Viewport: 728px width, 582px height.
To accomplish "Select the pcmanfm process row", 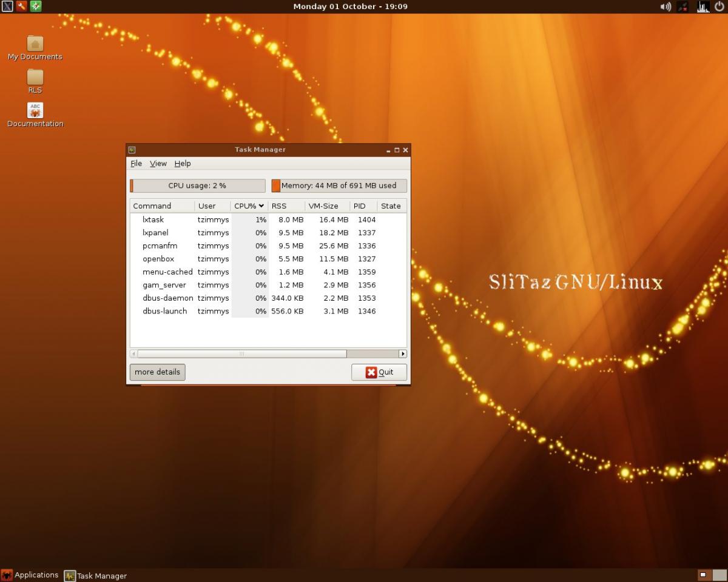I will point(268,246).
